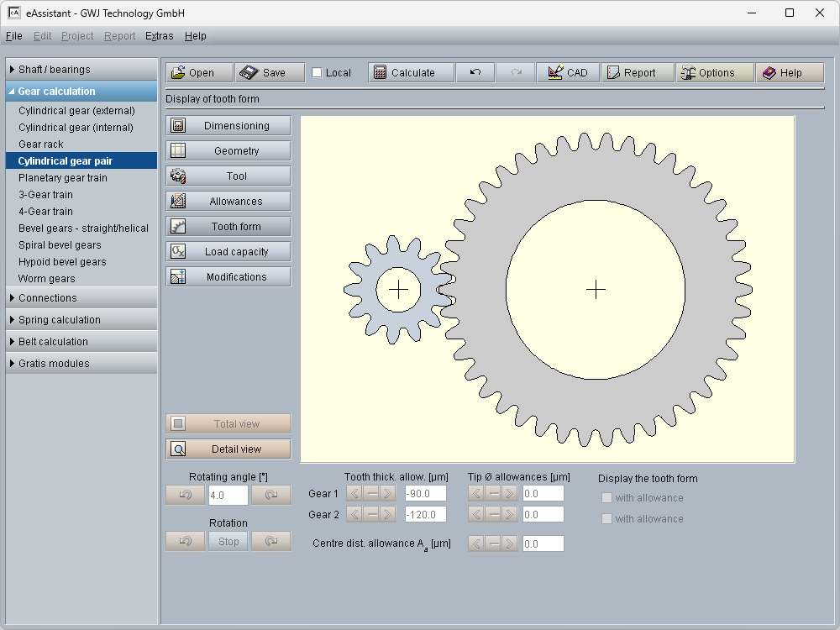Open Load capacity section
Screen dimensions: 840x630
tap(228, 252)
